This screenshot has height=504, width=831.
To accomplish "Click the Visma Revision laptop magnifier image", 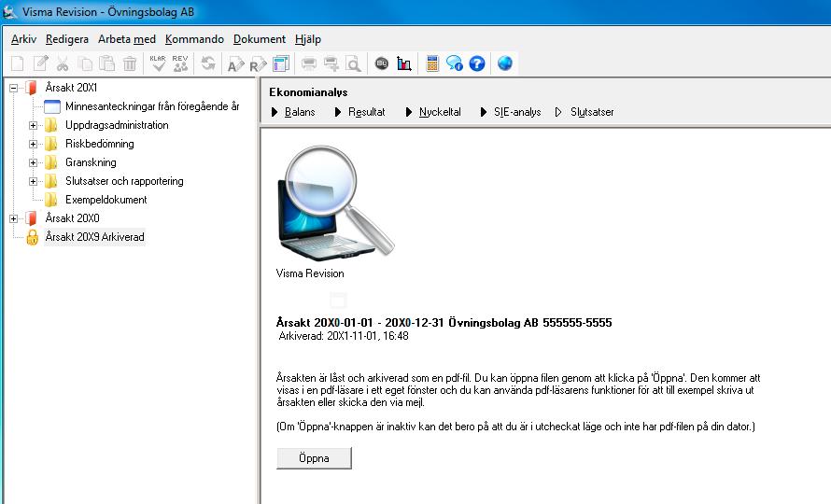I will 335,203.
